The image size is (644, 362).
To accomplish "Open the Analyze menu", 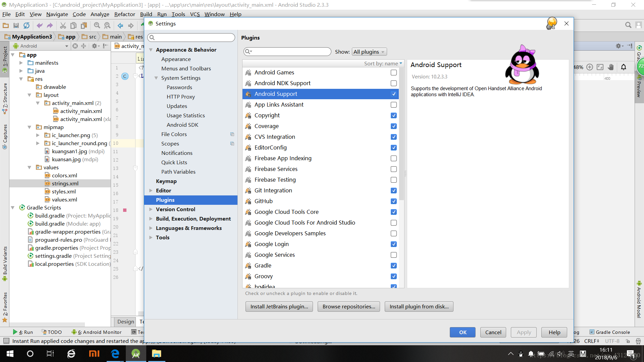I will (100, 14).
